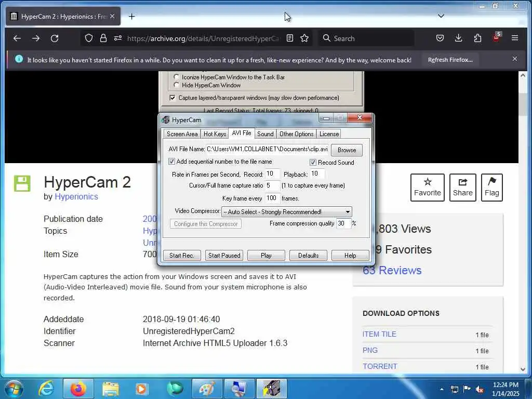
Task: Bookmark this page with the star
Action: pyautogui.click(x=304, y=38)
